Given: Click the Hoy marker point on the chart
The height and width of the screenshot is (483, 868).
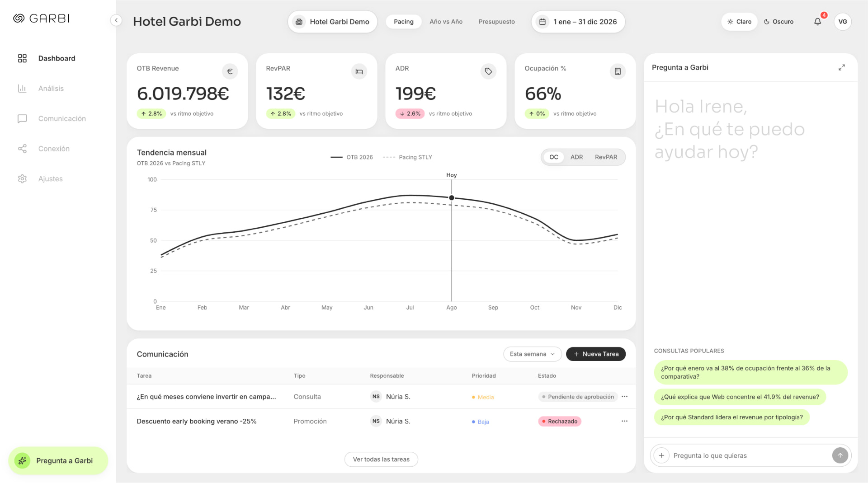Looking at the screenshot, I should [452, 198].
